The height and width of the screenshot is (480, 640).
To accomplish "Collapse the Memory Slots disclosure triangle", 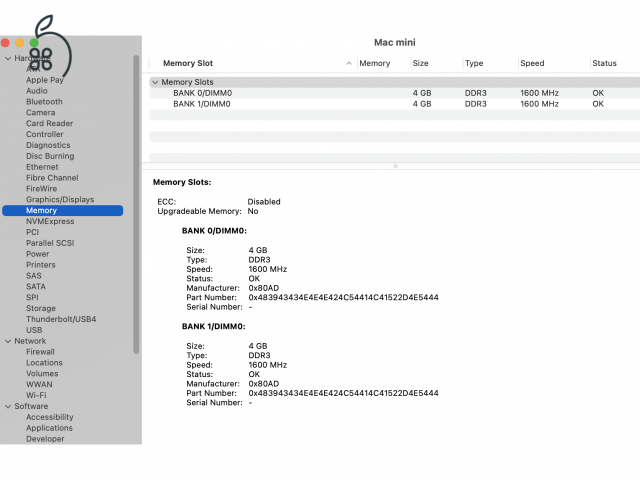I will 155,82.
